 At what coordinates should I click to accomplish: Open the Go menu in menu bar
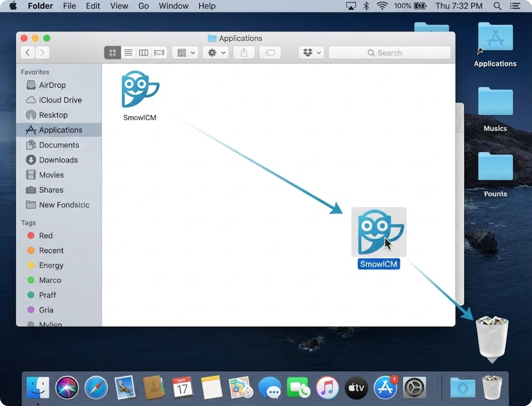click(x=143, y=6)
